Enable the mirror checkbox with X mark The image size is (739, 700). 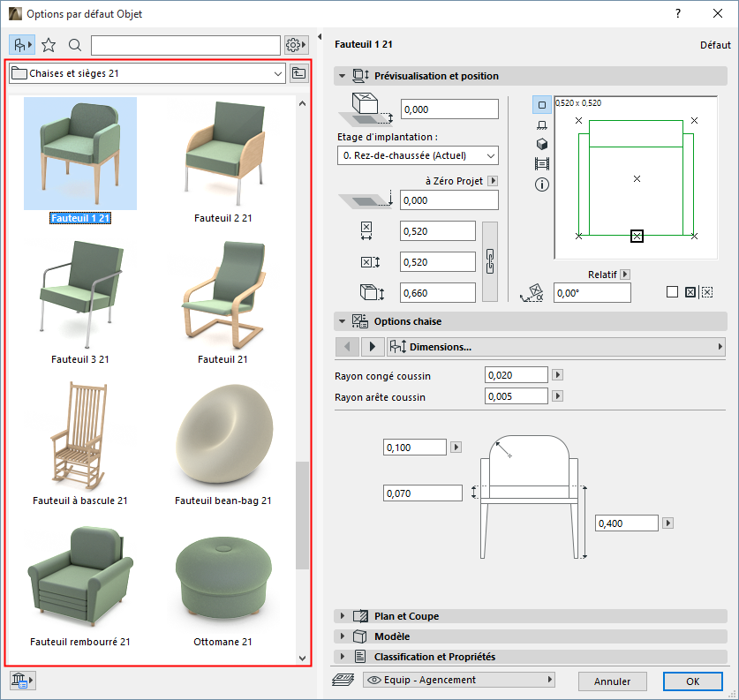[690, 292]
